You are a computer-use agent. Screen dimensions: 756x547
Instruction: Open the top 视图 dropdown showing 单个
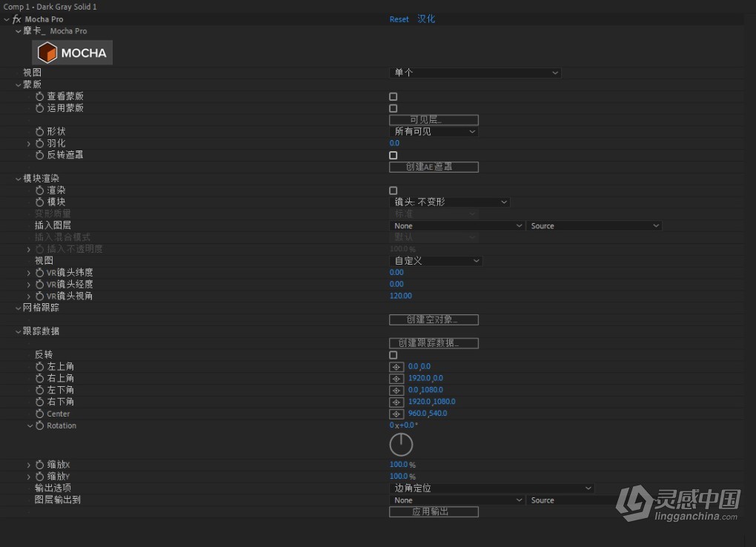(x=475, y=73)
